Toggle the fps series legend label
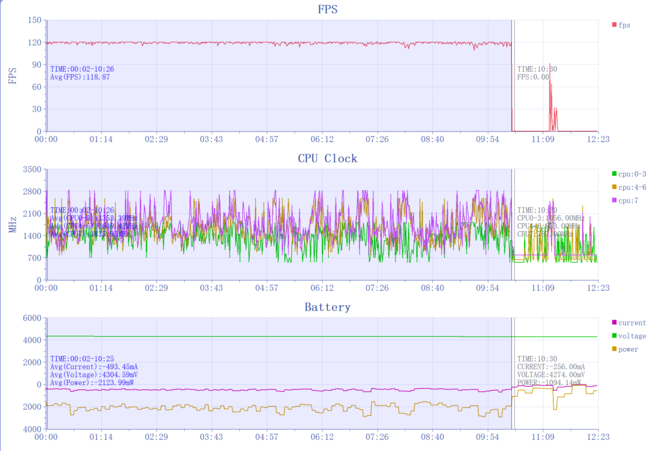Viewport: 650px width, 451px height. point(625,26)
